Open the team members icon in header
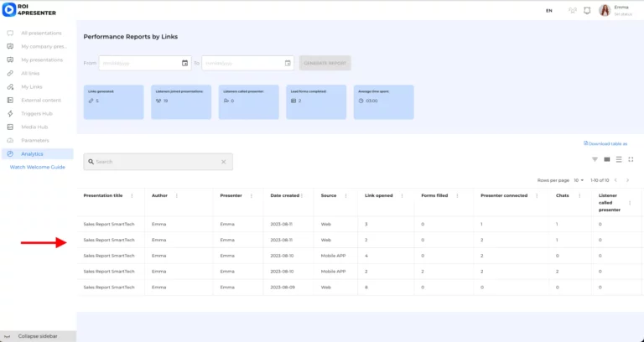Image resolution: width=644 pixels, height=342 pixels. (x=573, y=11)
